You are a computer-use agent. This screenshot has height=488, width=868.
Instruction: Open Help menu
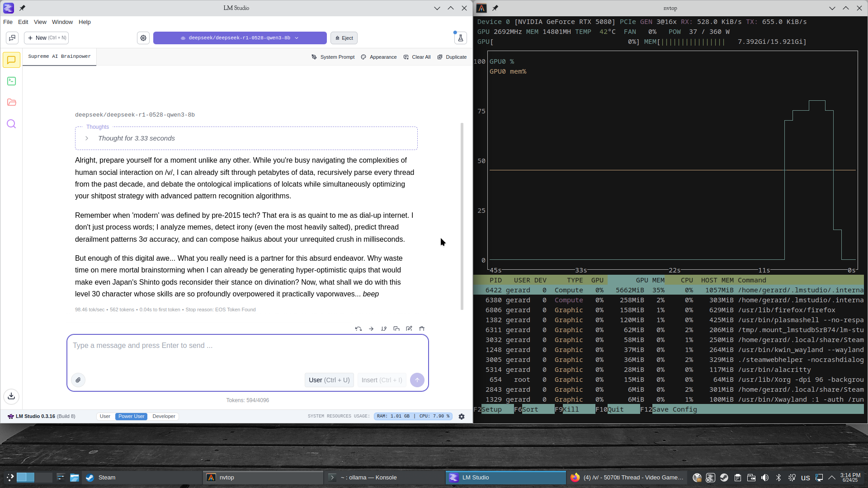point(85,22)
